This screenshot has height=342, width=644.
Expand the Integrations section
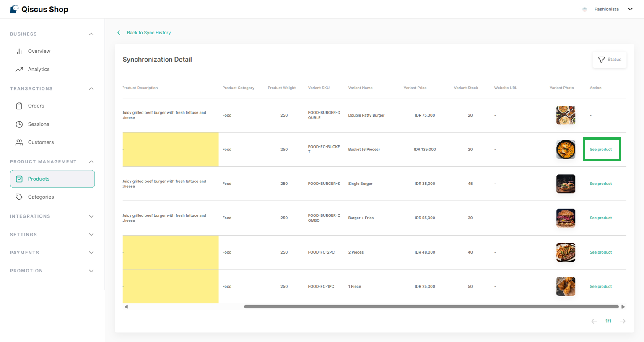click(x=91, y=216)
